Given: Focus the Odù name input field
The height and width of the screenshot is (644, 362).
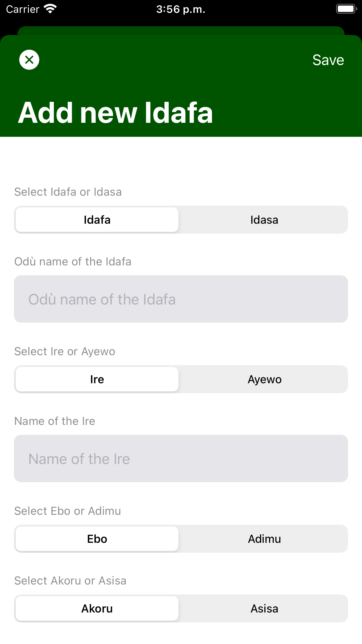Looking at the screenshot, I should coord(181,299).
